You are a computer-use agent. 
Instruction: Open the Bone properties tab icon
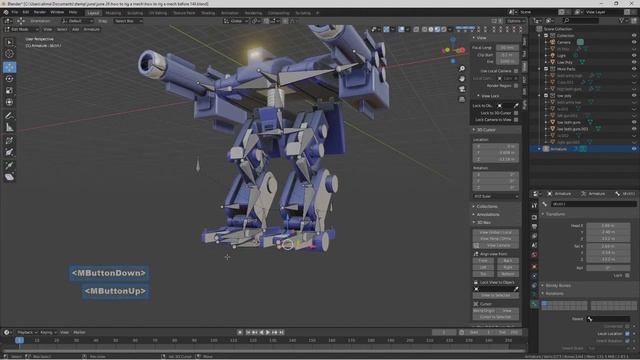pyautogui.click(x=534, y=304)
